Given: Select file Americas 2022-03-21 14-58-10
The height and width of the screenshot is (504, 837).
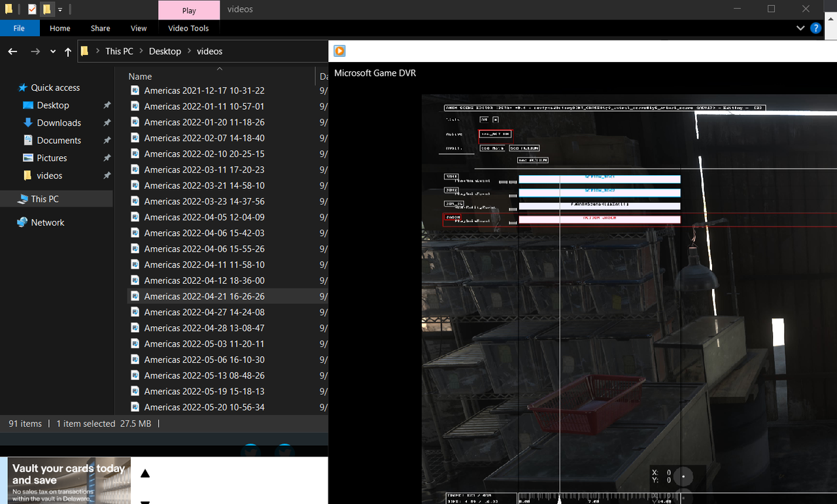Looking at the screenshot, I should point(204,186).
